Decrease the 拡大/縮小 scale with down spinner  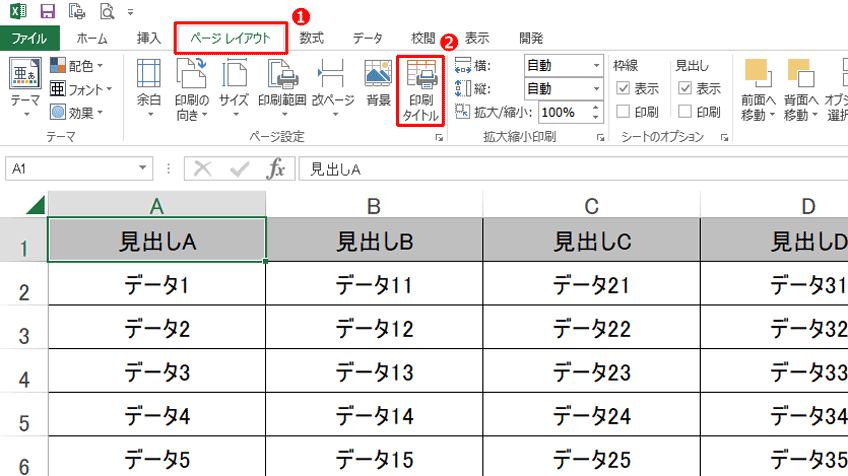(x=596, y=117)
